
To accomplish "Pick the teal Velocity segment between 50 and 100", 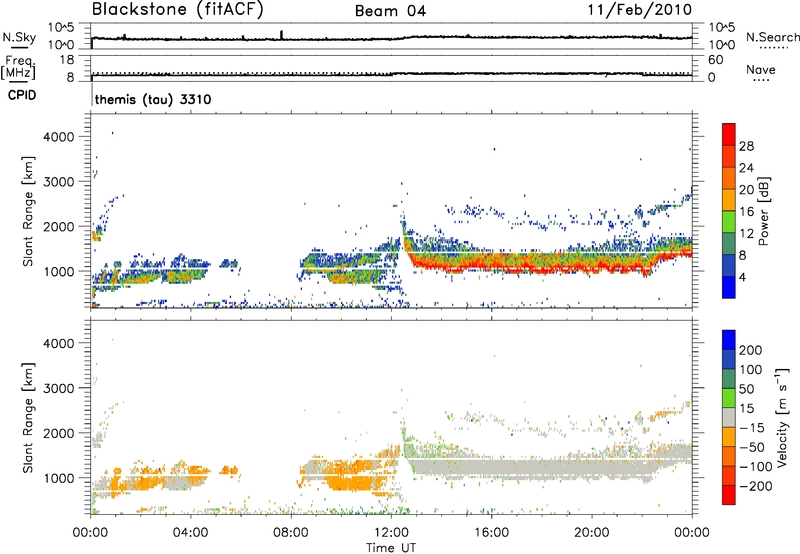I will [x=729, y=379].
